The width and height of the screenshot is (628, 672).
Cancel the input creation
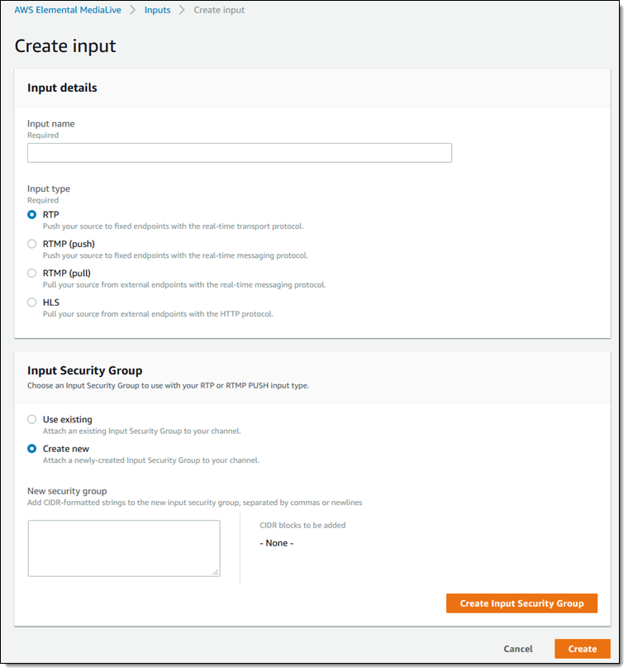tap(518, 649)
